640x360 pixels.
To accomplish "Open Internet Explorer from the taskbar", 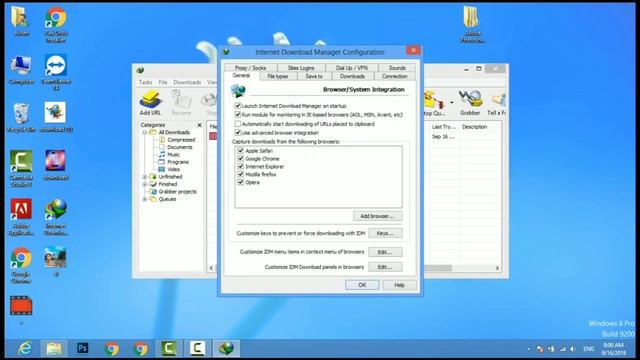I will (25, 348).
